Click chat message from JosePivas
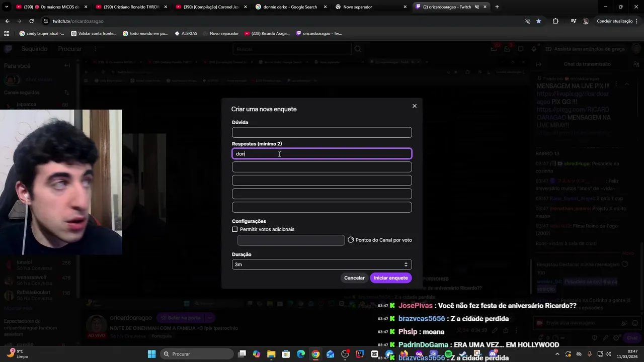 (477, 306)
